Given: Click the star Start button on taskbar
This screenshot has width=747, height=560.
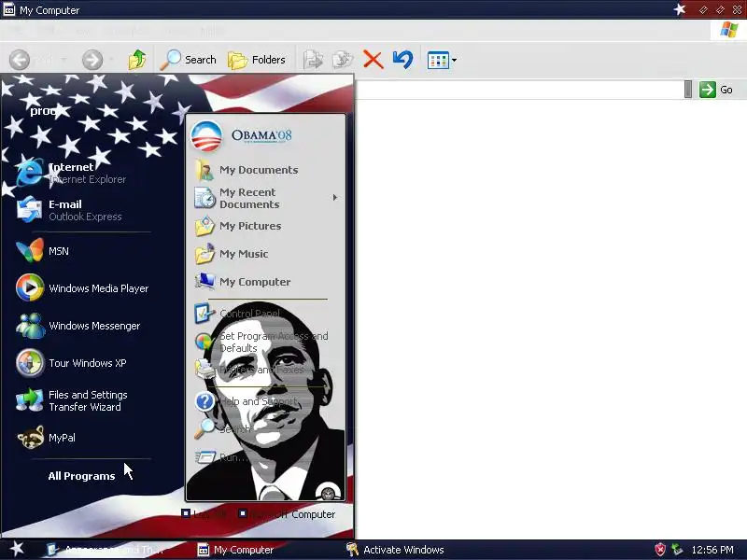Looking at the screenshot, I should point(17,549).
